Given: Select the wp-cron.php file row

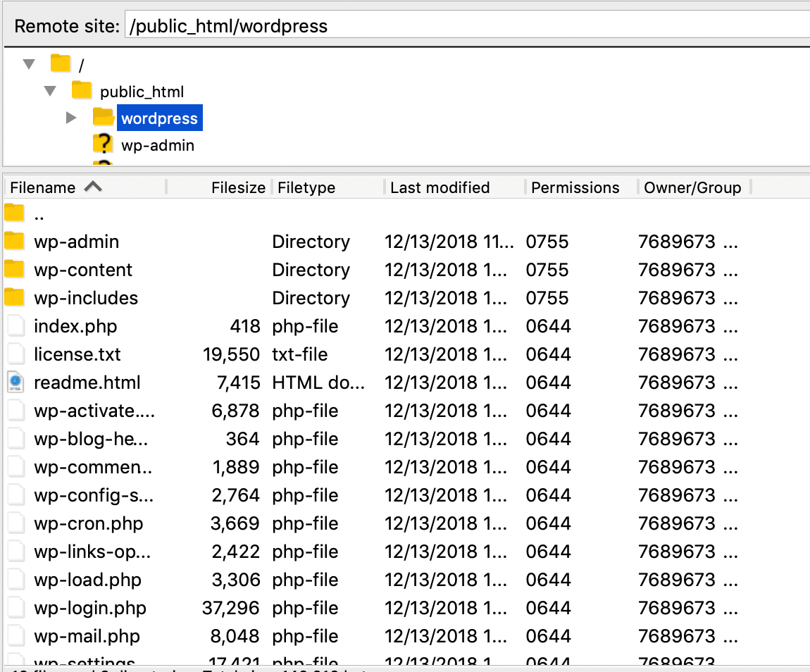Looking at the screenshot, I should [88, 523].
